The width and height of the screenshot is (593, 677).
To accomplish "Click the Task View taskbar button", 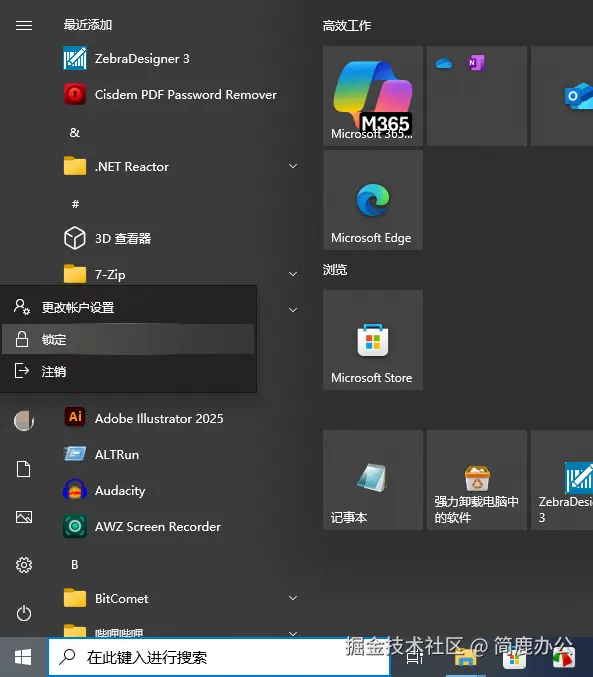I will tap(415, 658).
